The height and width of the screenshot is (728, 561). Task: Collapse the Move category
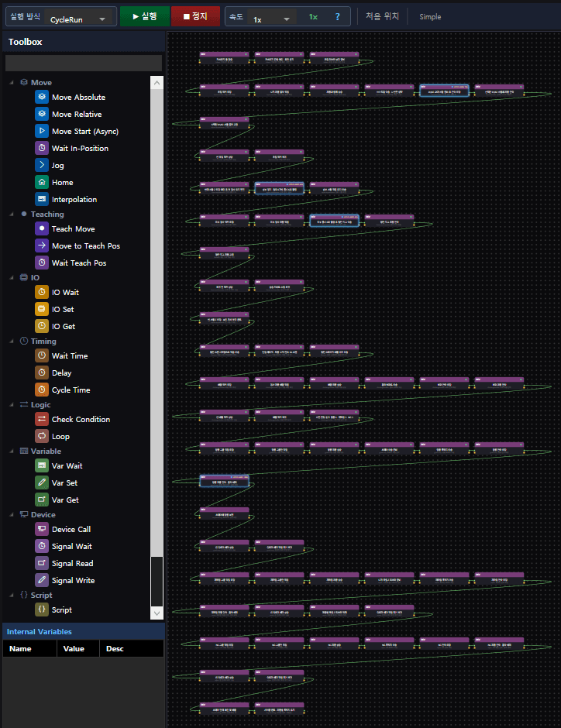point(12,83)
